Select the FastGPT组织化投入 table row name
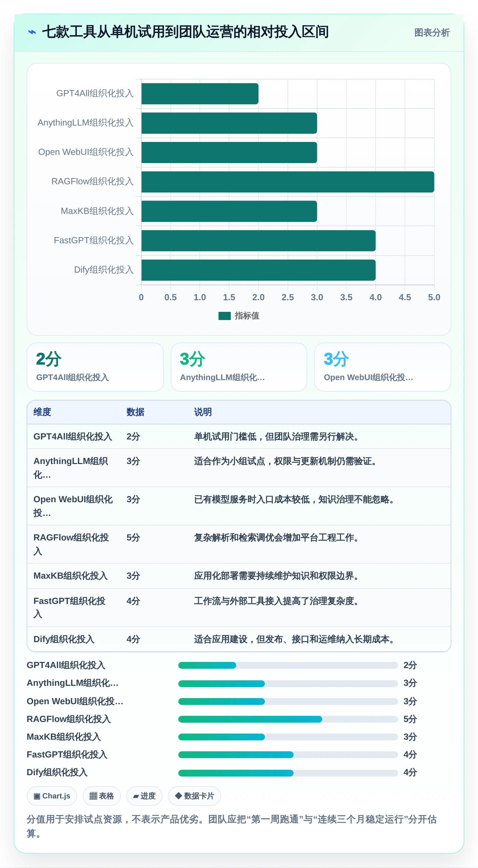 69,607
